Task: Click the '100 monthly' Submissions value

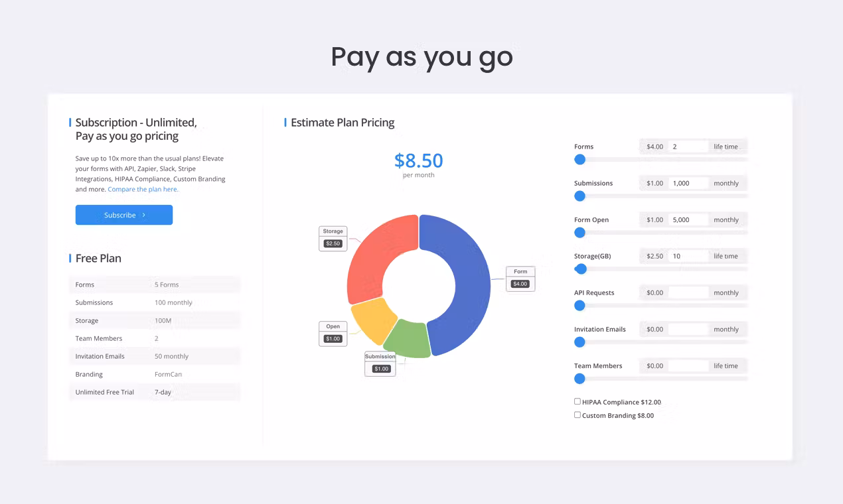Action: click(173, 302)
